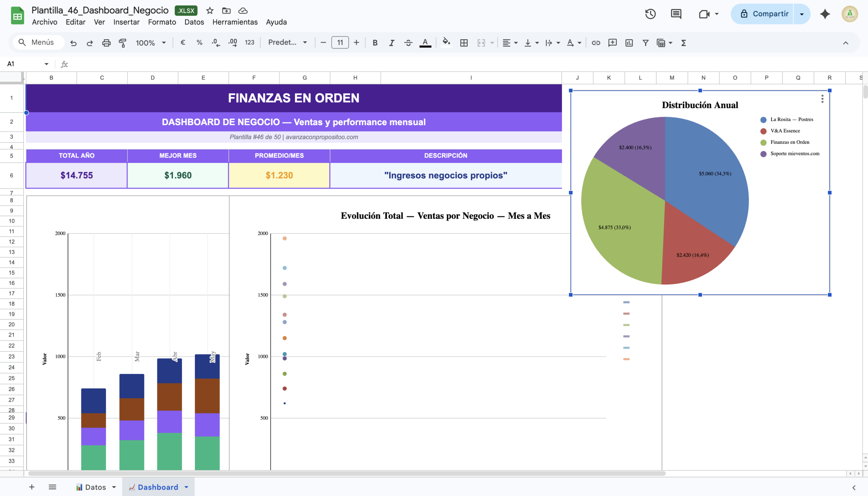The width and height of the screenshot is (868, 496).
Task: Toggle italic formatting
Action: coord(392,43)
